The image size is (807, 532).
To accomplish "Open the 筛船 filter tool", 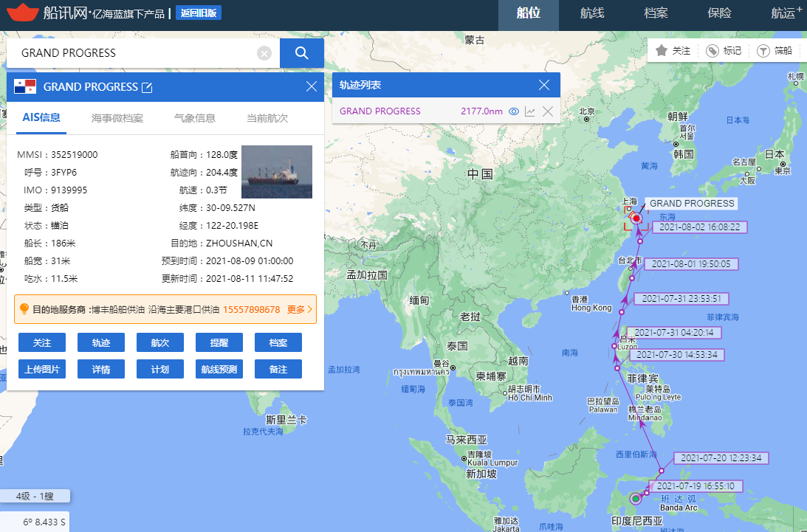I will click(762, 51).
